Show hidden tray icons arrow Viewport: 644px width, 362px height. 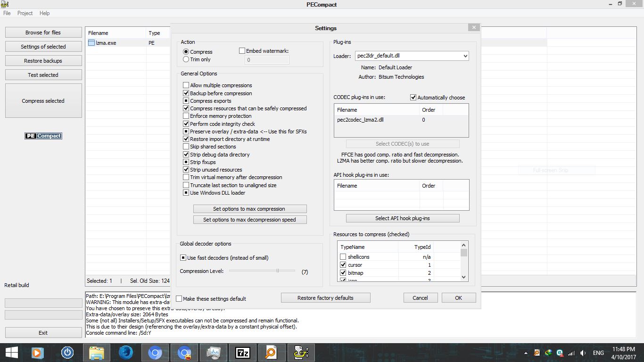point(526,353)
